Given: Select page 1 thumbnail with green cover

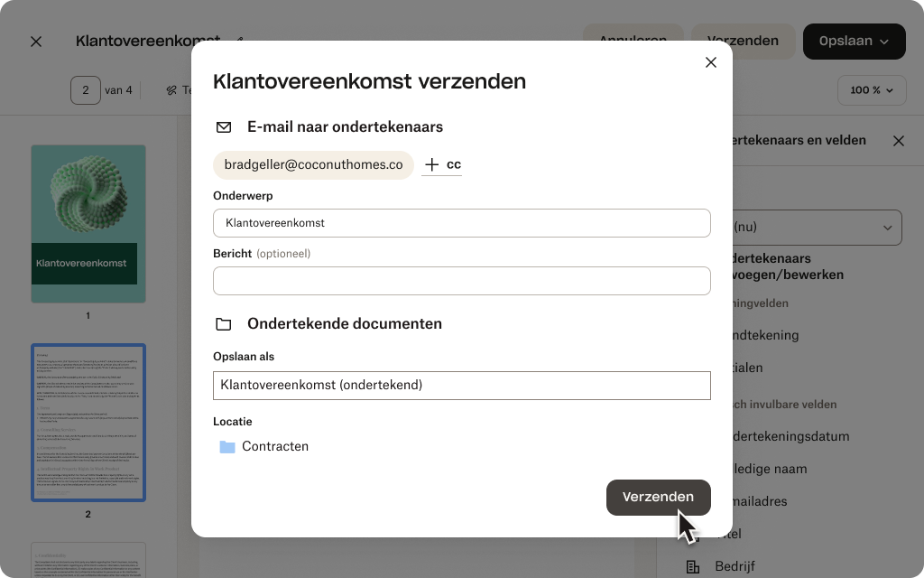Looking at the screenshot, I should (88, 224).
